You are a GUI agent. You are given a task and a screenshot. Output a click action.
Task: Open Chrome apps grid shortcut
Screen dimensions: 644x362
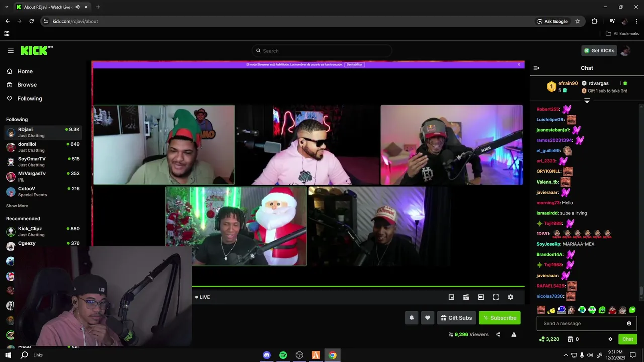click(x=7, y=34)
